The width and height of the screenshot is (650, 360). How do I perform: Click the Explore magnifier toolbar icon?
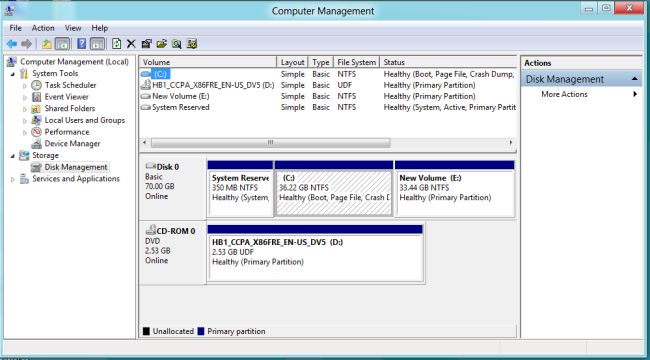point(177,44)
